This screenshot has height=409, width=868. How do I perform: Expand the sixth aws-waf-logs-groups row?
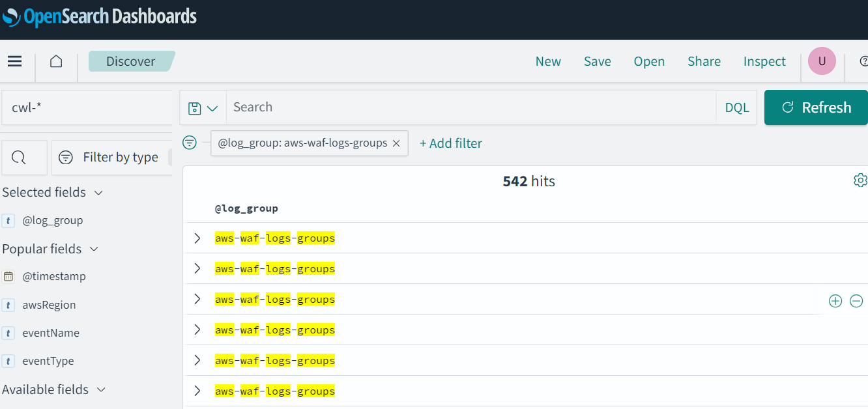pyautogui.click(x=197, y=391)
